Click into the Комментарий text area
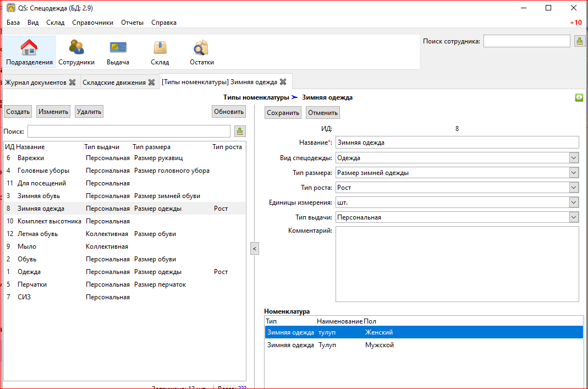The height and width of the screenshot is (389, 588). [x=457, y=264]
